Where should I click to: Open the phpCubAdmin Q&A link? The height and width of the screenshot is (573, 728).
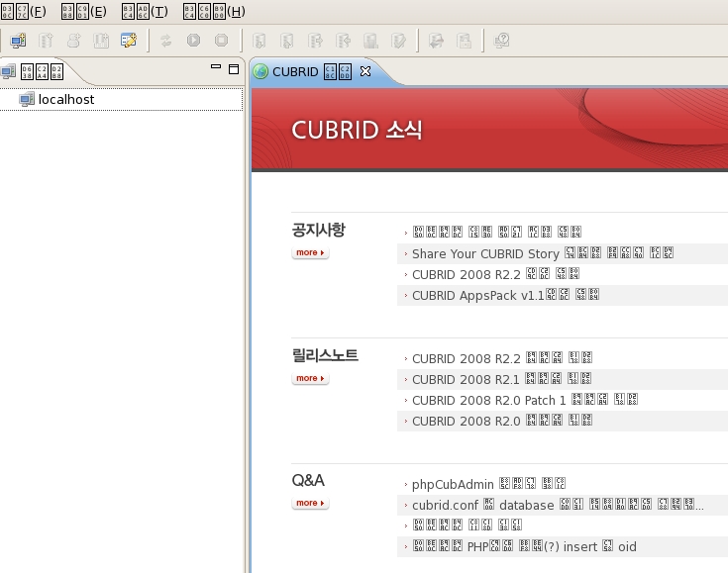pos(489,484)
